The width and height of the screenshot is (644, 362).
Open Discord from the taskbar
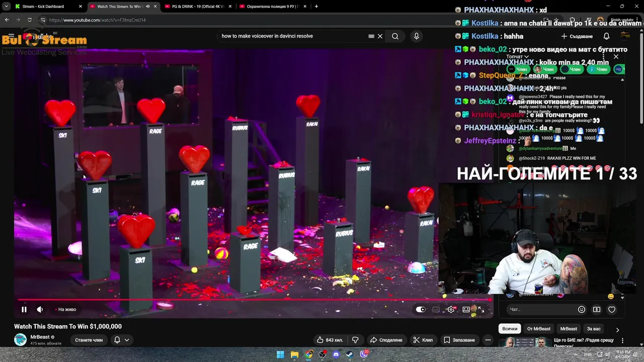pos(336,354)
